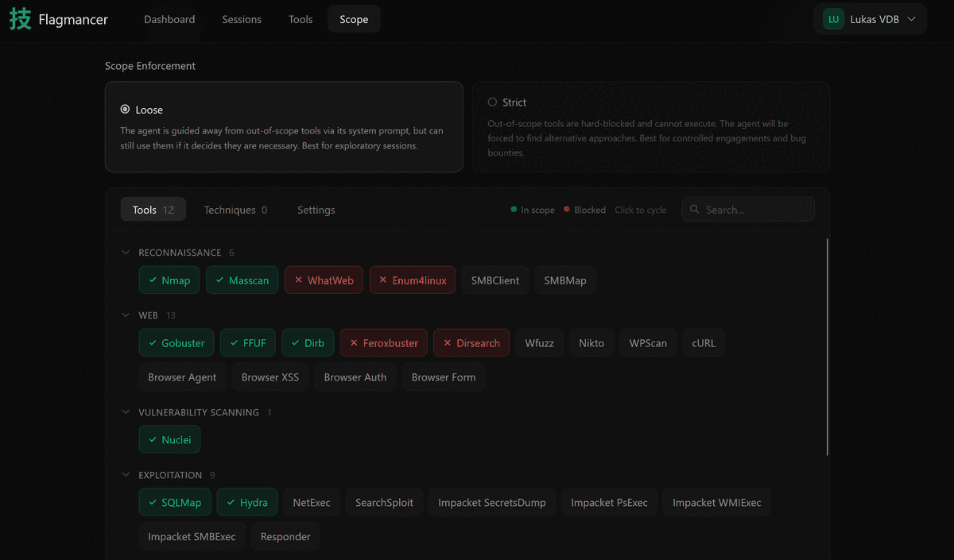
Task: Click the X icon on WhatWeb
Action: pos(298,280)
